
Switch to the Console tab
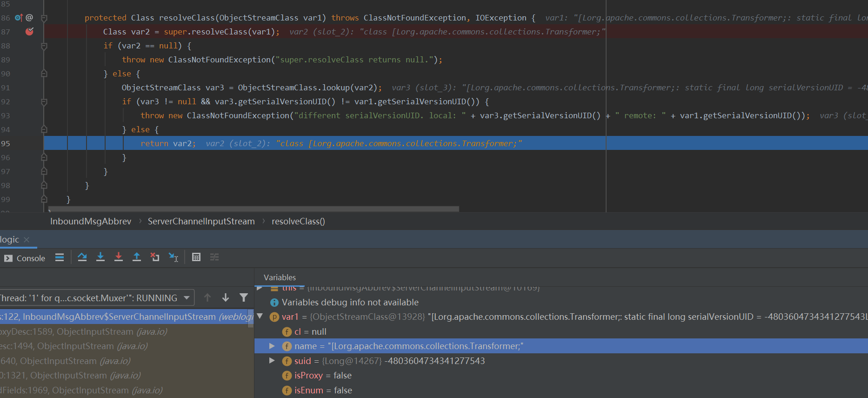pos(26,258)
